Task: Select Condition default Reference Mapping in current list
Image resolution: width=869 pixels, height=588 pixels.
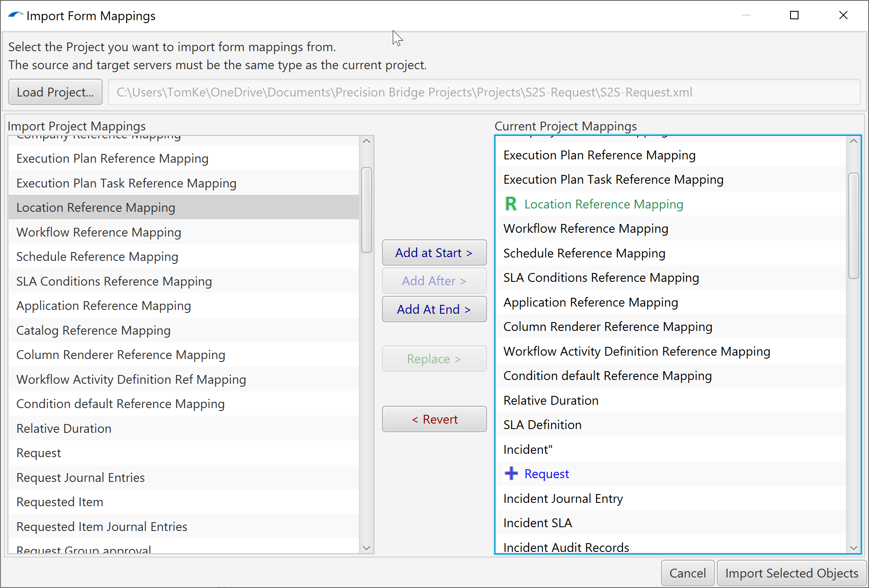Action: [671, 375]
